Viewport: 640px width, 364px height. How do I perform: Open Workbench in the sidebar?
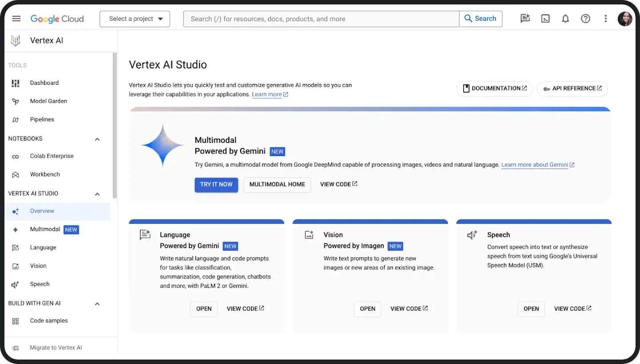[46, 174]
